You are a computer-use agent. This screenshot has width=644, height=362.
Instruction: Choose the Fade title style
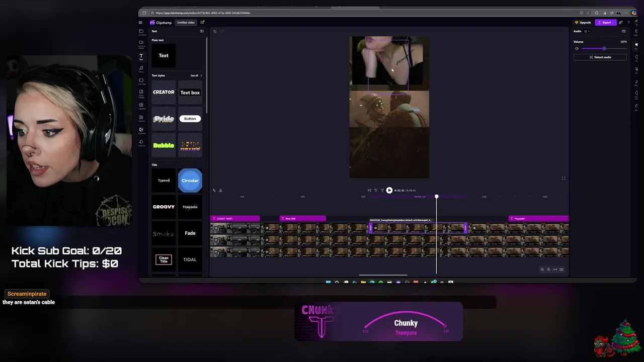pos(190,233)
